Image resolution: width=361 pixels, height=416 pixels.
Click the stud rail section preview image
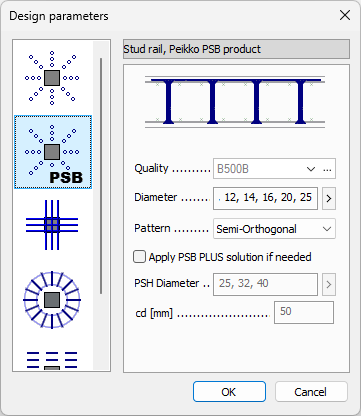tap(235, 102)
